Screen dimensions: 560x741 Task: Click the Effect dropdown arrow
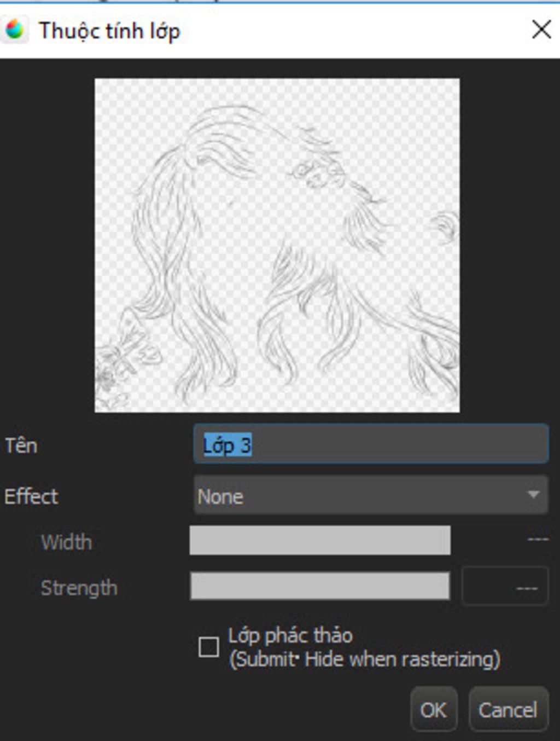coord(533,495)
